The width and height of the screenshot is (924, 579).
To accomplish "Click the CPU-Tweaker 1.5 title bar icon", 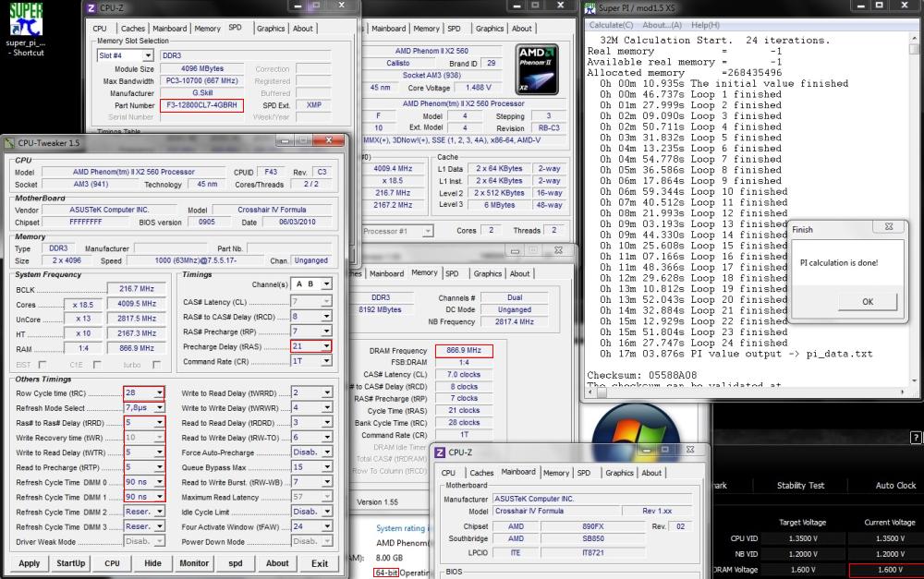I will point(9,143).
